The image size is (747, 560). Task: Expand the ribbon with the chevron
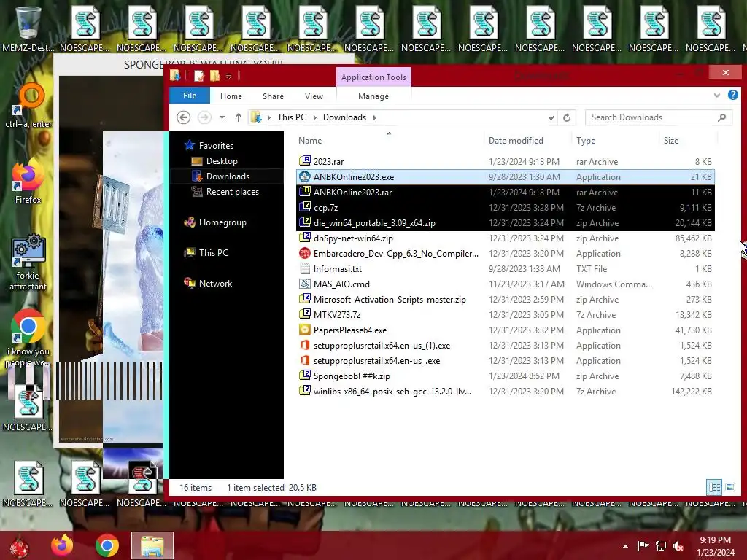(x=717, y=96)
